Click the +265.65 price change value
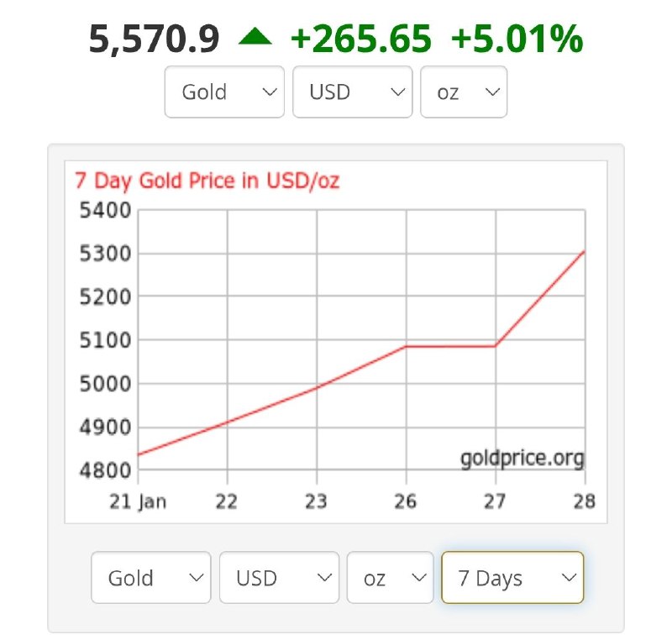Image resolution: width=672 pixels, height=635 pixels. pyautogui.click(x=361, y=39)
